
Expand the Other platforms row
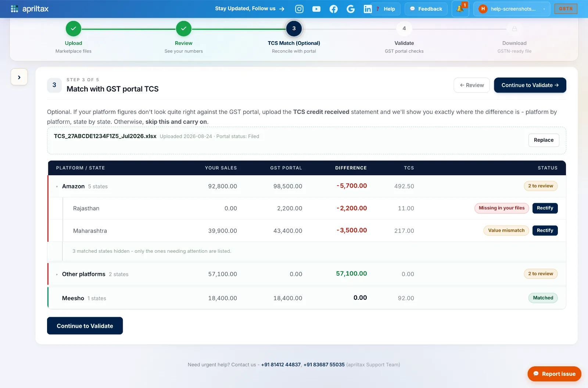point(57,274)
